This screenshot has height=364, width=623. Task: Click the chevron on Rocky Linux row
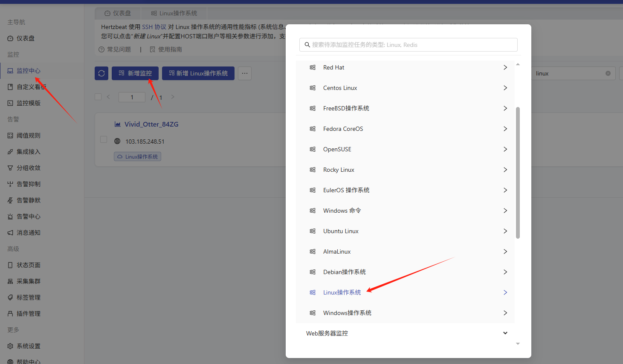pos(505,170)
